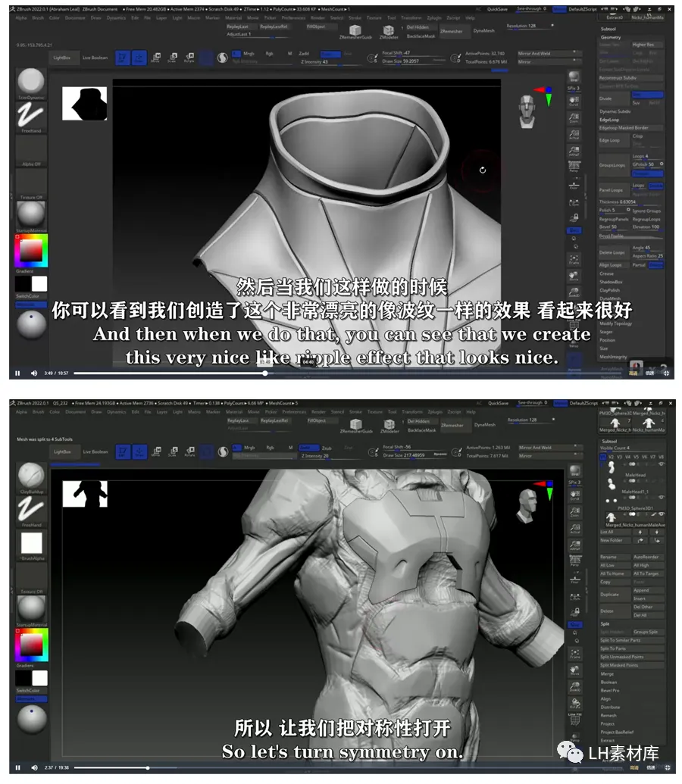This screenshot has height=784, width=682.
Task: Click color picker square in top screenshot
Action: click(31, 251)
